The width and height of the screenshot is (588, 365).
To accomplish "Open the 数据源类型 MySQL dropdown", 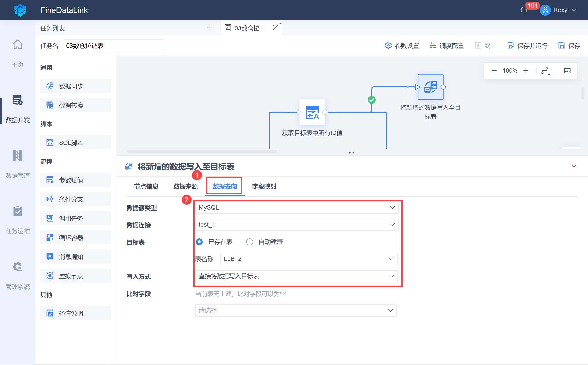I will point(297,207).
